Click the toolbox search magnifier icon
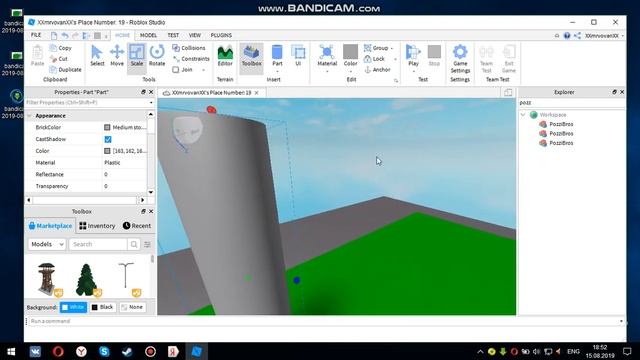640x360 pixels. click(x=134, y=244)
